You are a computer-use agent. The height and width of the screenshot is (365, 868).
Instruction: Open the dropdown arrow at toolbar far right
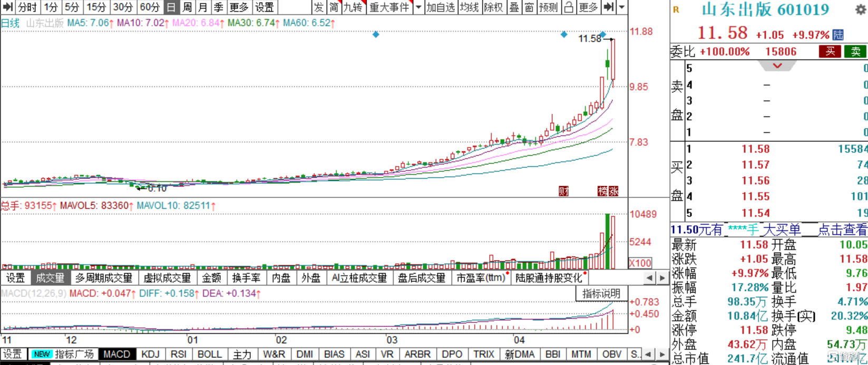point(622,7)
